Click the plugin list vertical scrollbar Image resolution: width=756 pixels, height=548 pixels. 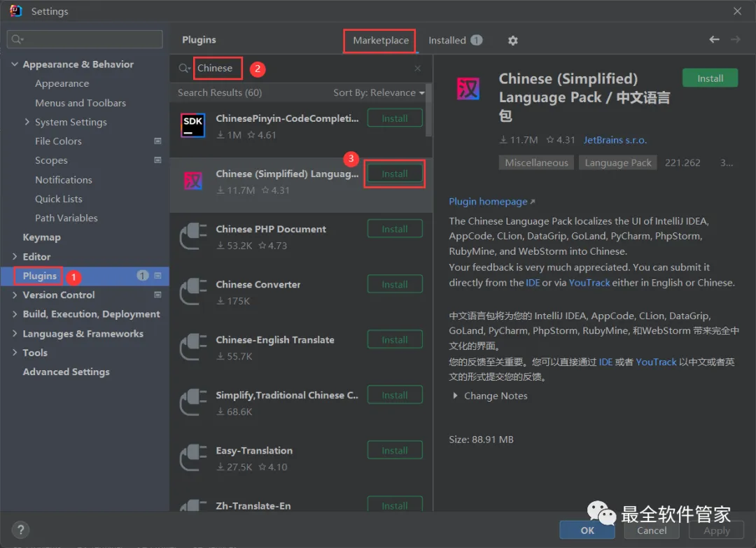[428, 111]
